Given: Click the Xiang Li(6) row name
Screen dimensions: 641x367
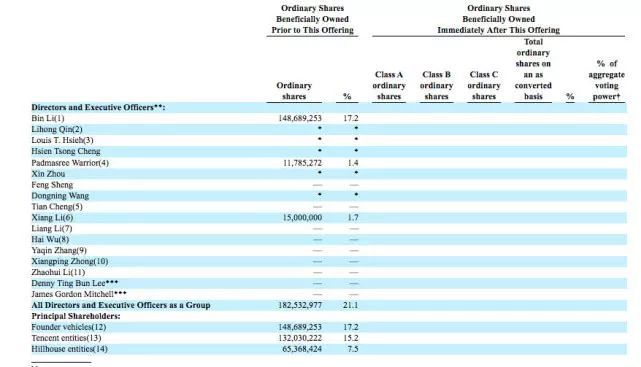Looking at the screenshot, I should point(52,217).
